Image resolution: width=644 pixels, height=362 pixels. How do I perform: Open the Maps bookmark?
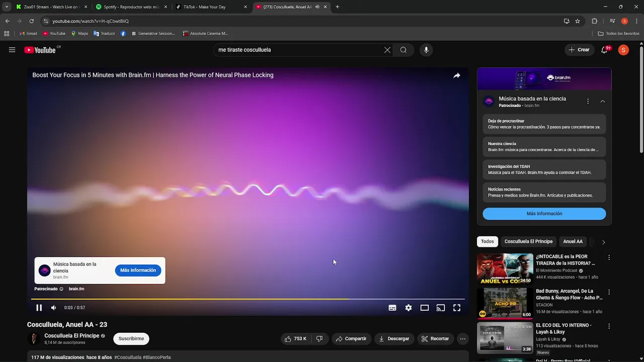(x=79, y=34)
